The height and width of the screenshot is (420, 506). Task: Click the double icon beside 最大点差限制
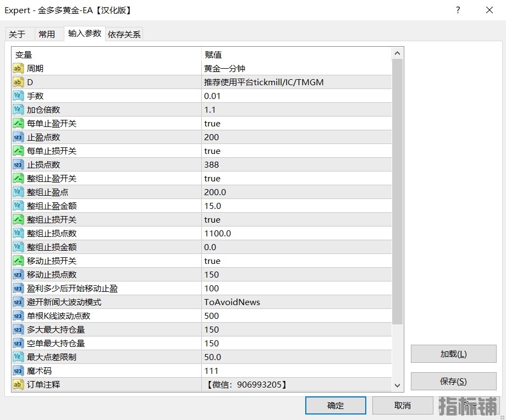(18, 357)
